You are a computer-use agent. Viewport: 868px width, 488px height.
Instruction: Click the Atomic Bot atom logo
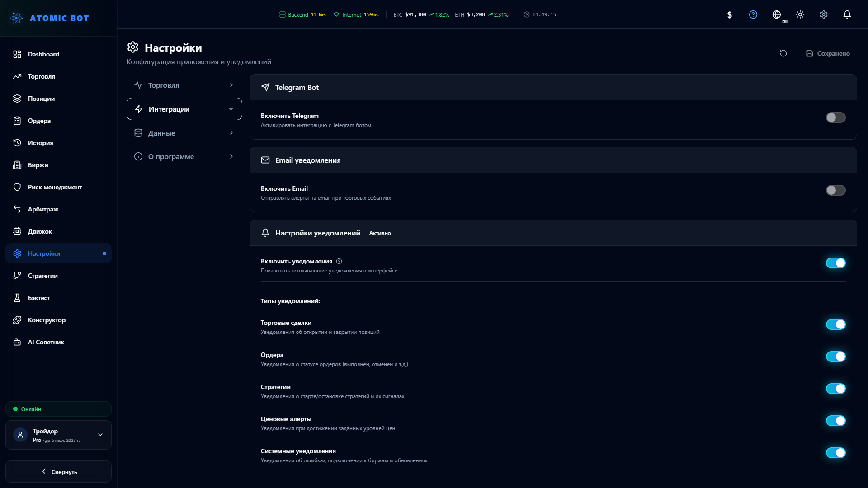point(17,18)
